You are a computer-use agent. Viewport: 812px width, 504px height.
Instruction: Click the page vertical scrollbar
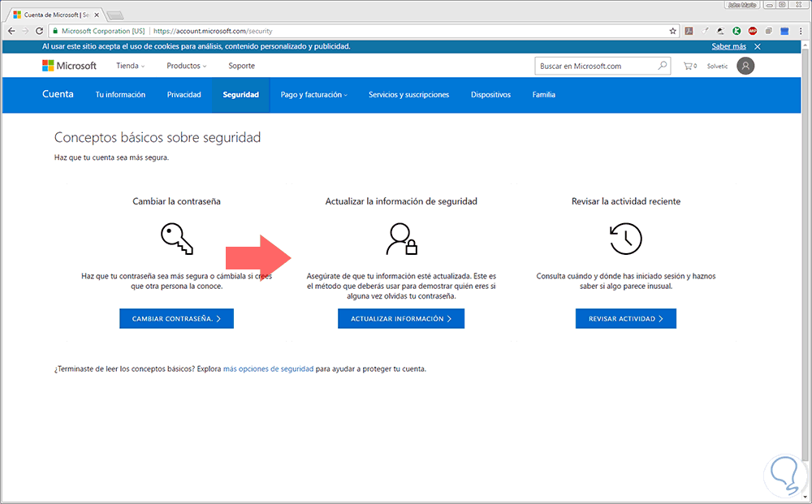(x=806, y=253)
